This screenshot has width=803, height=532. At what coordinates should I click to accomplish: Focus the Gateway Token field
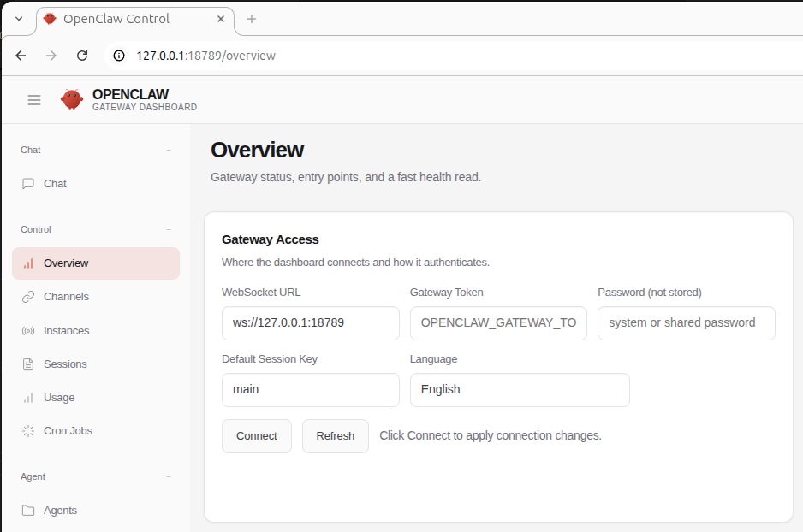click(498, 323)
